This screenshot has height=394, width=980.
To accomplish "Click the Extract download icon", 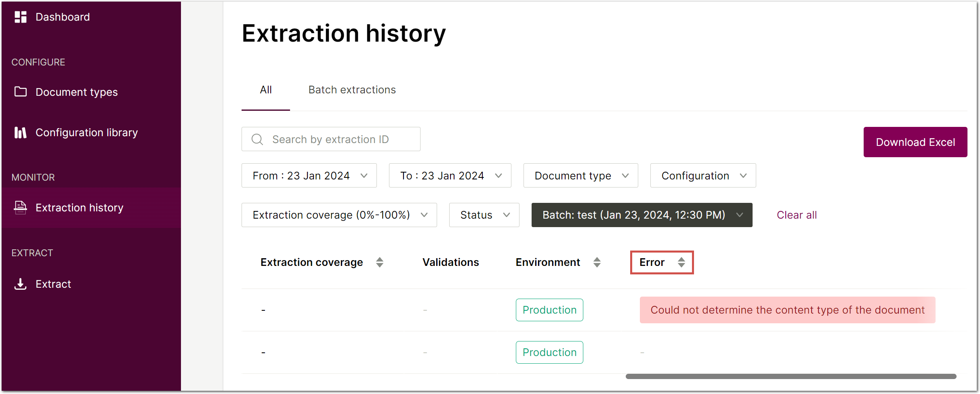I will pyautogui.click(x=21, y=284).
